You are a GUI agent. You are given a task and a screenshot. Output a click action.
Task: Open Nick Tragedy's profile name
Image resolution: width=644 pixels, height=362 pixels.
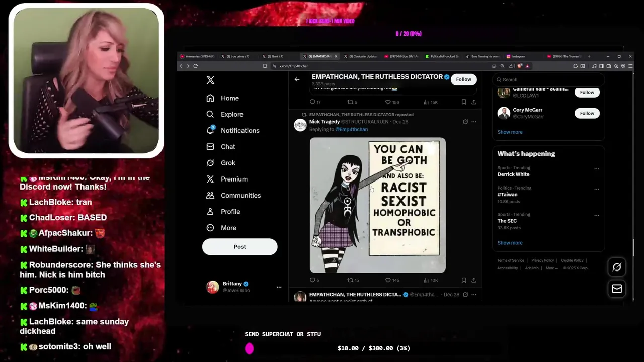324,122
